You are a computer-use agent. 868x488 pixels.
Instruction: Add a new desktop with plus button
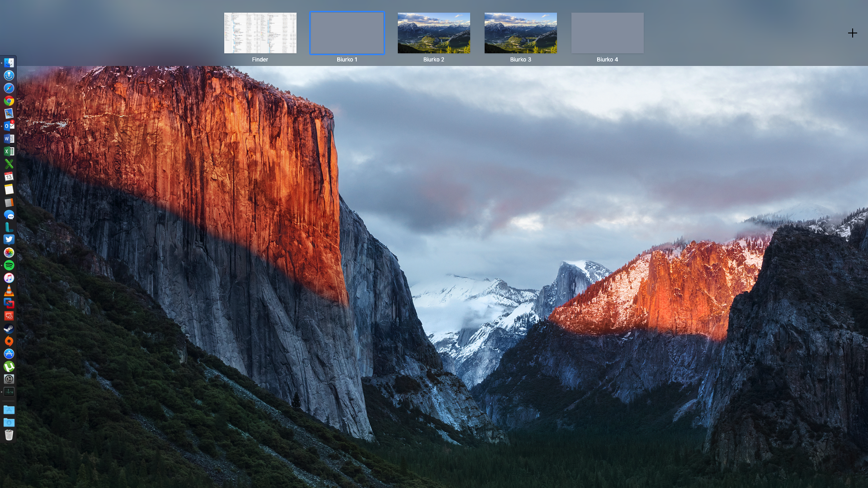853,33
